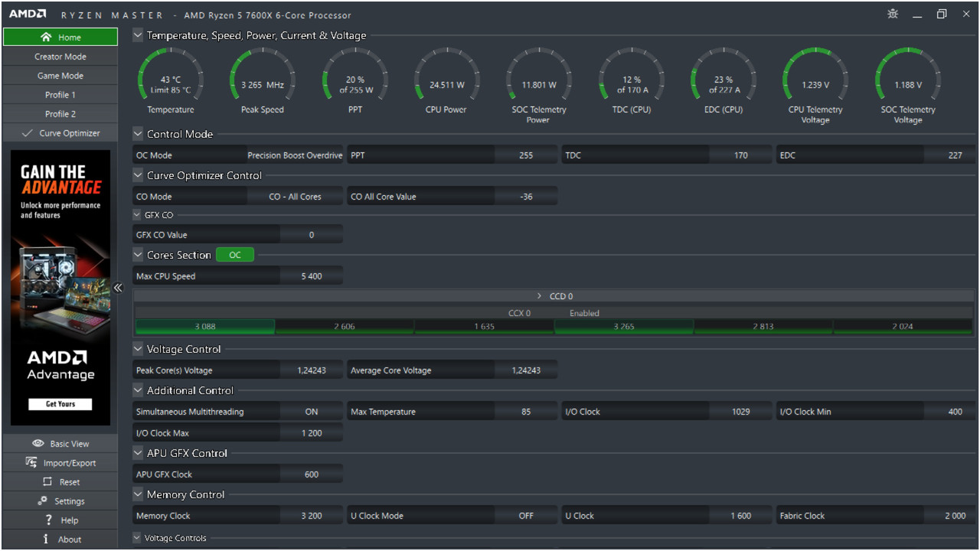Screen dimensions: 980x551
Task: Click the About info icon
Action: [46, 540]
